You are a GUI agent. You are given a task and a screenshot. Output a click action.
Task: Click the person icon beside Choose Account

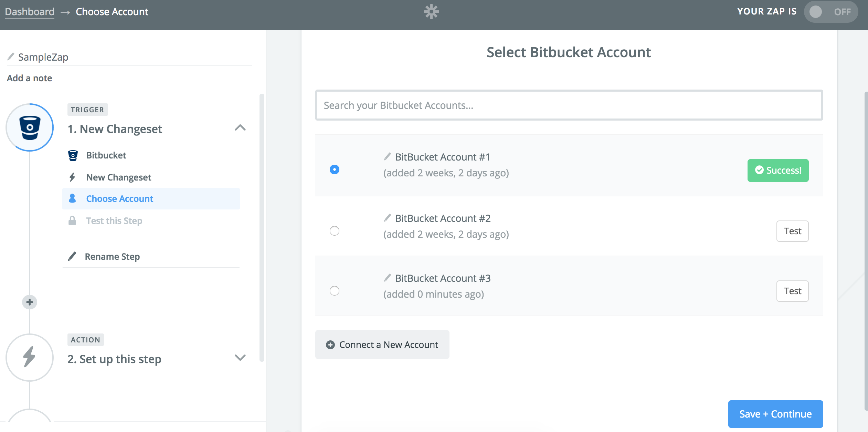click(72, 198)
